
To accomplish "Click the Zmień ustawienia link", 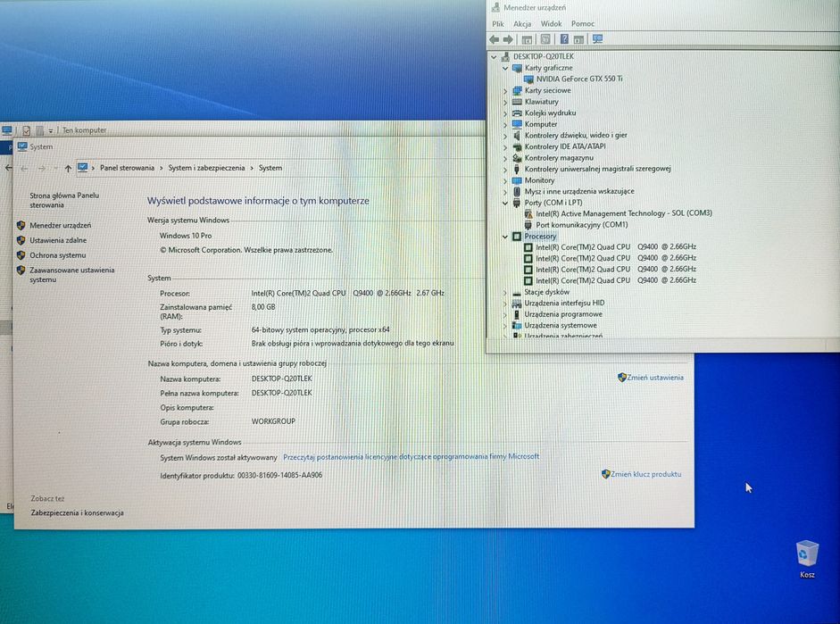I will pos(655,378).
